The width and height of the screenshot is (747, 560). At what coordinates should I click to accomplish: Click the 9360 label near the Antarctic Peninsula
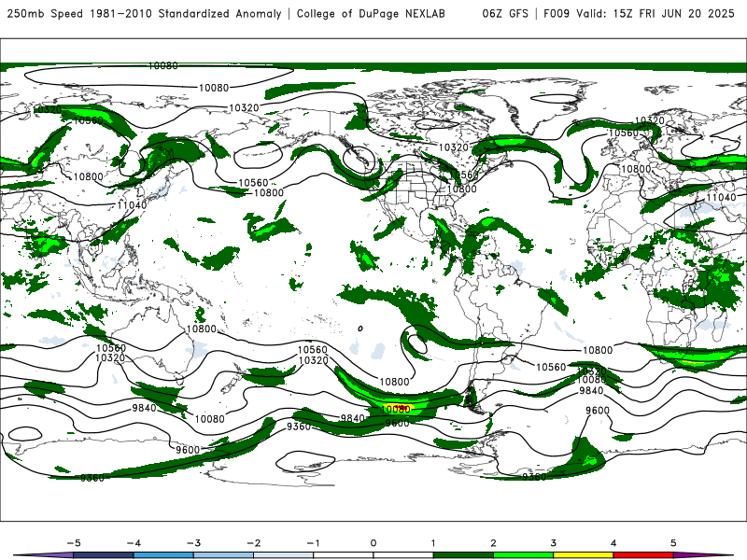coord(534,477)
